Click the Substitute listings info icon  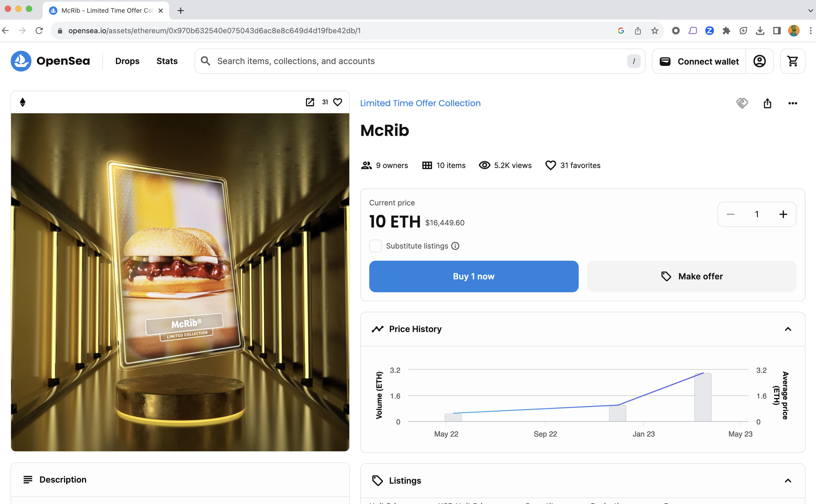[455, 246]
